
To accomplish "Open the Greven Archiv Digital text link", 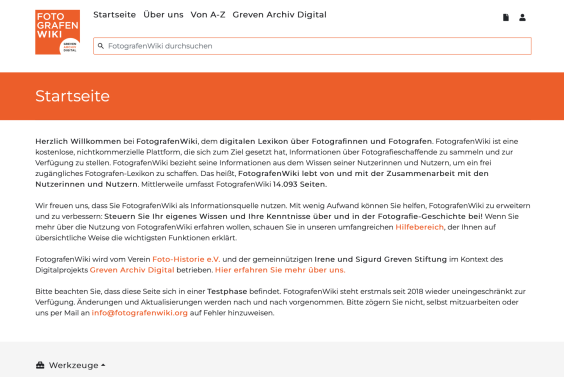I will (x=132, y=270).
